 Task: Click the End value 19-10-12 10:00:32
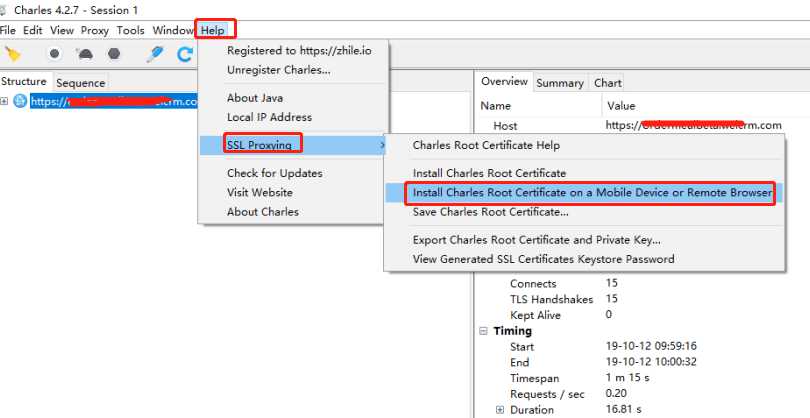(x=651, y=362)
